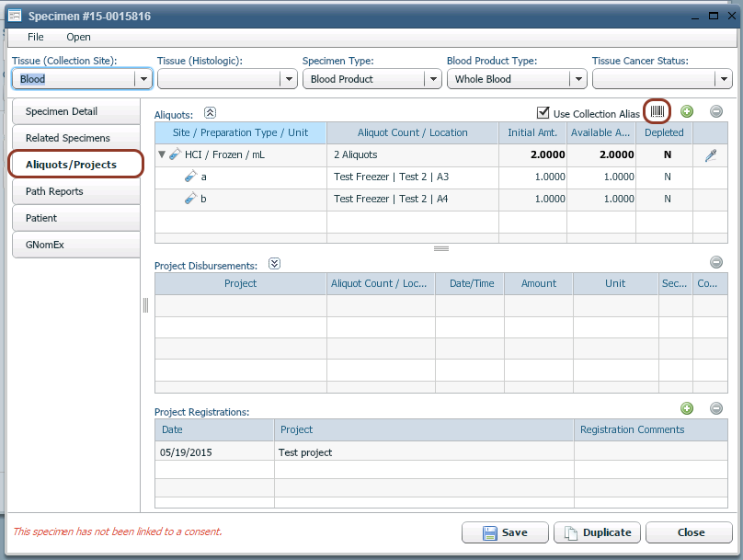
Task: Switch to Specimen Detail tab
Action: click(x=76, y=111)
